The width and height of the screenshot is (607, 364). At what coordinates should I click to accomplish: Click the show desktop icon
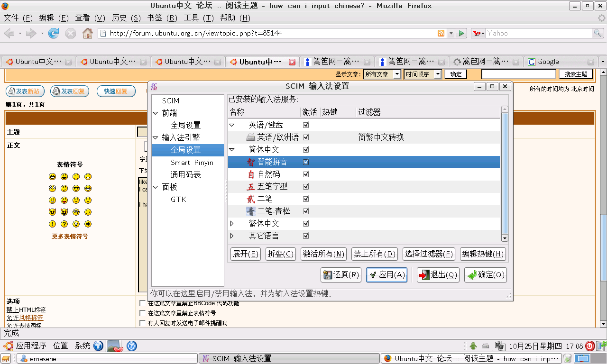tap(6, 359)
